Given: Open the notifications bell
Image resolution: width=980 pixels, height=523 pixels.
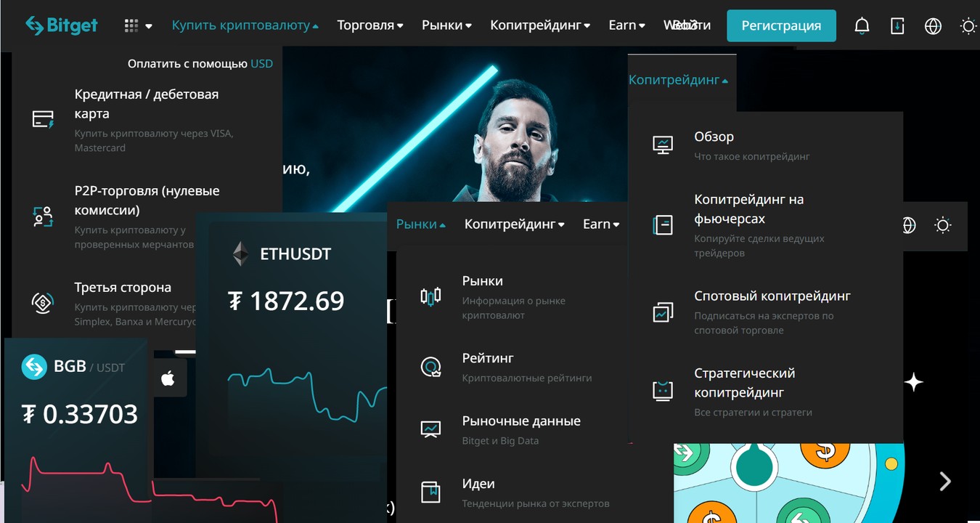Looking at the screenshot, I should (862, 26).
